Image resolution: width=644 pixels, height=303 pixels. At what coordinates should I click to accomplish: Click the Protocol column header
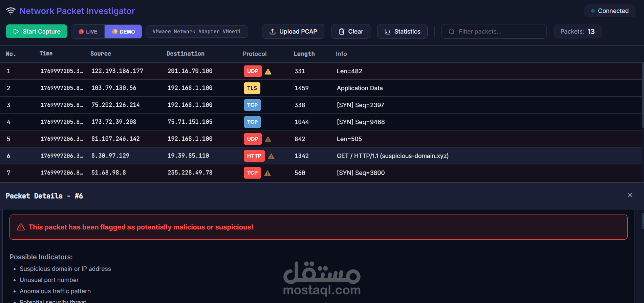(x=255, y=54)
